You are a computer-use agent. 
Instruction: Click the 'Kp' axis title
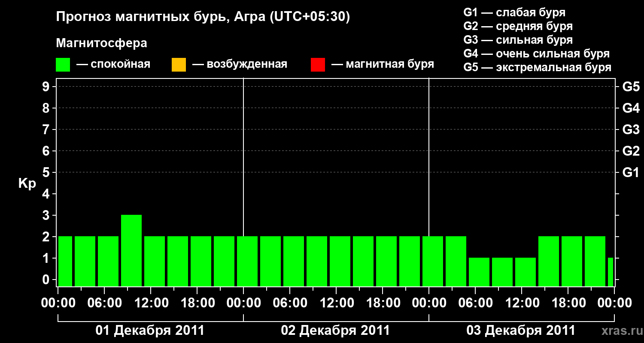27,184
